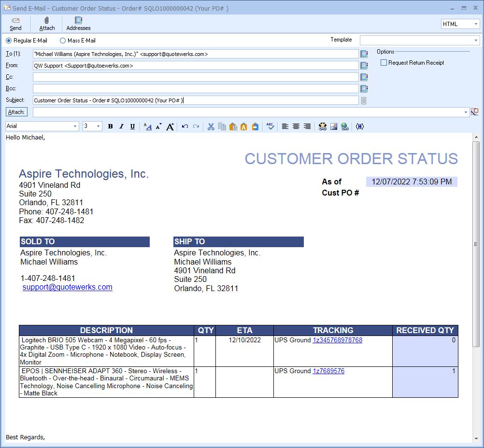Center align the text
The width and height of the screenshot is (484, 448).
pos(296,126)
